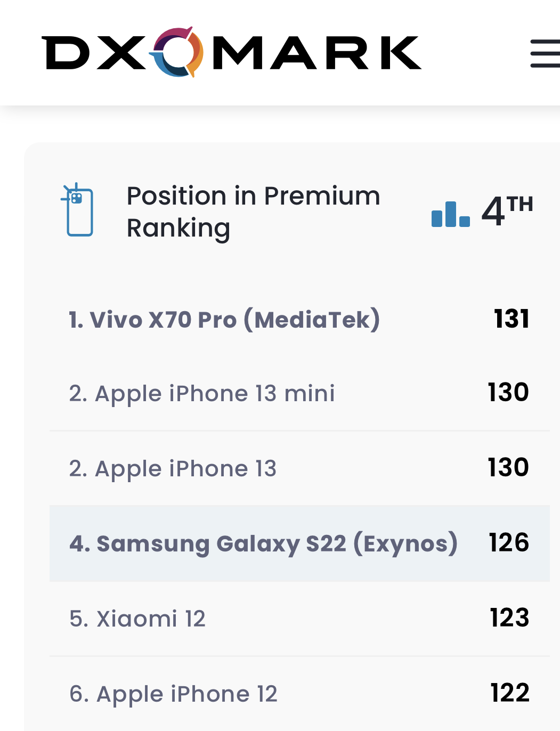Click the 130 score beside Apple iPhone 13
This screenshot has height=731, width=560.
[508, 468]
